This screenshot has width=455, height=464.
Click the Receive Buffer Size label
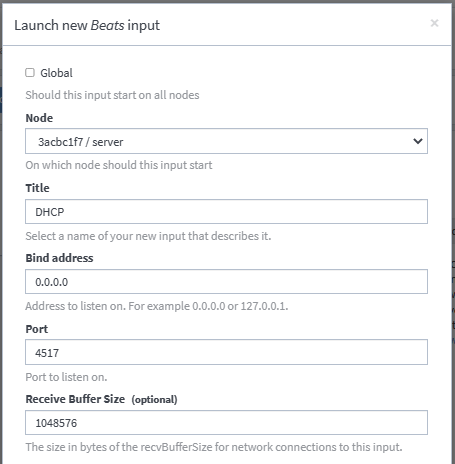click(75, 399)
